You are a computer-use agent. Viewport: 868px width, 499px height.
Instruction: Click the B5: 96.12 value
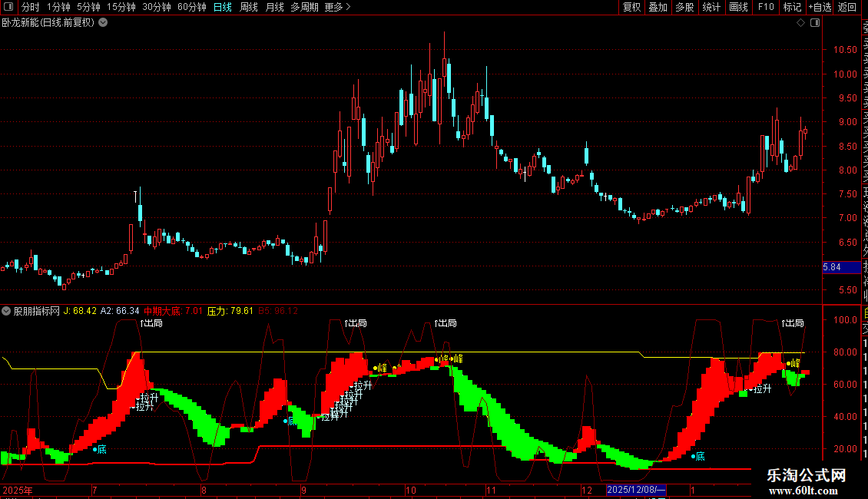(278, 311)
